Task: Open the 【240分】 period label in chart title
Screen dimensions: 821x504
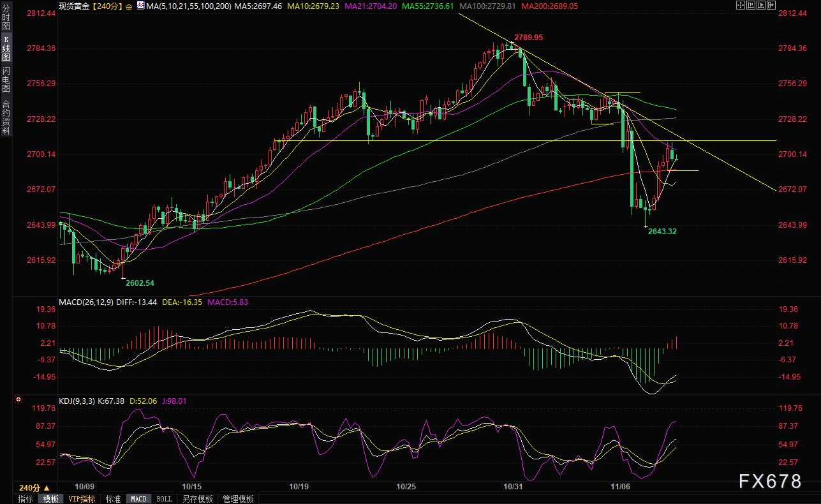Action: (x=105, y=6)
